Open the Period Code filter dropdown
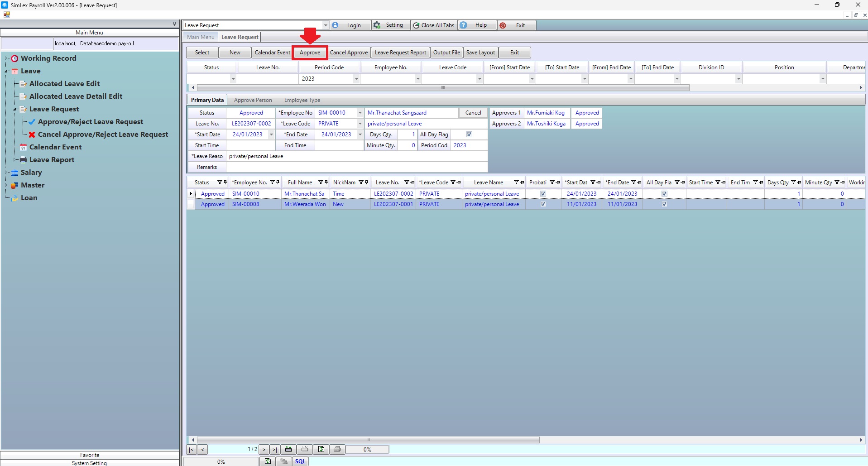 click(356, 79)
